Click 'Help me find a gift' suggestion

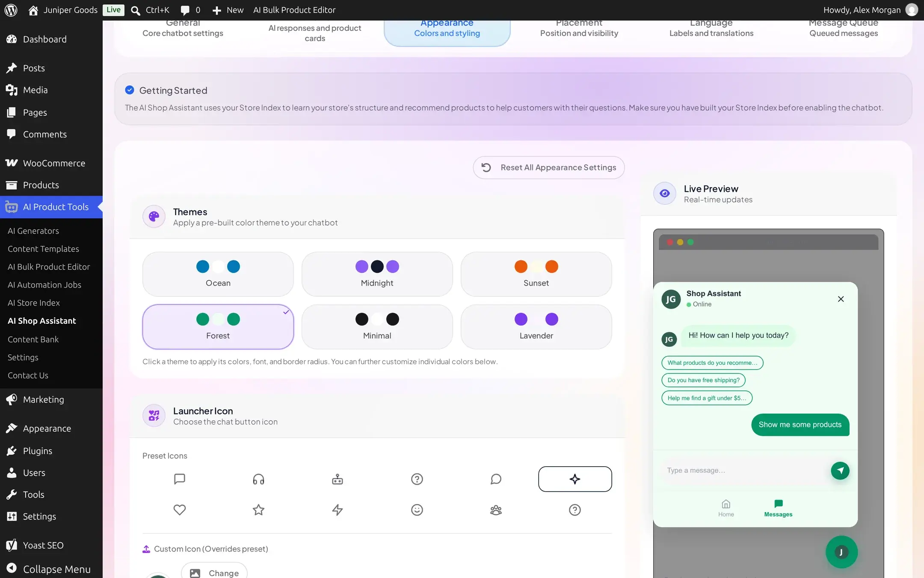[707, 398]
